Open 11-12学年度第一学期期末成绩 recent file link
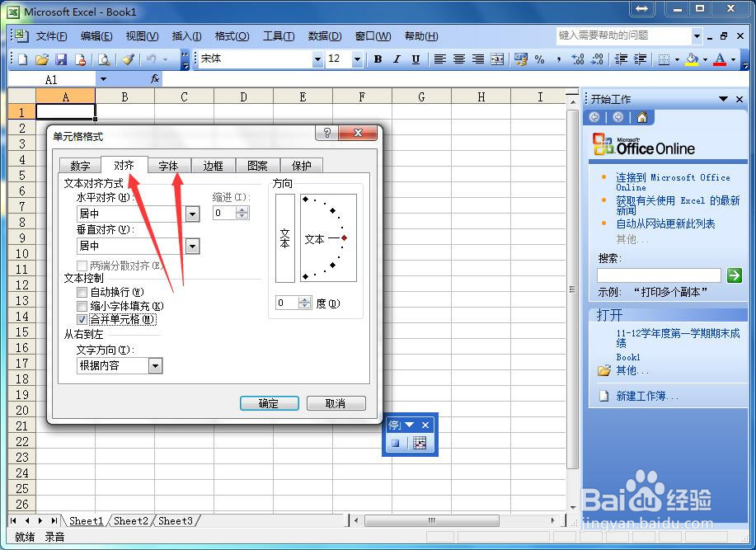This screenshot has height=550, width=756. coord(678,338)
